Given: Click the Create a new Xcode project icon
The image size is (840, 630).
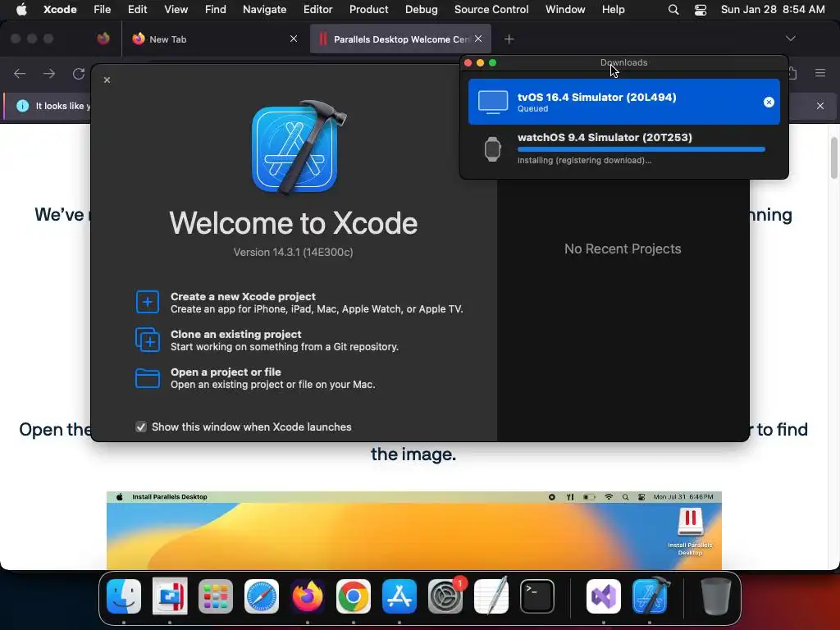Looking at the screenshot, I should tap(148, 302).
